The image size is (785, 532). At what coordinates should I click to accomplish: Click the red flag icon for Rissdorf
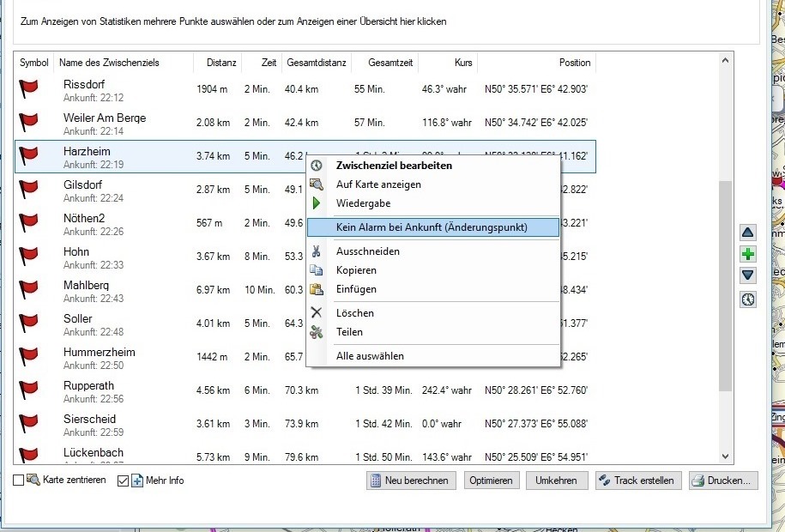point(30,89)
